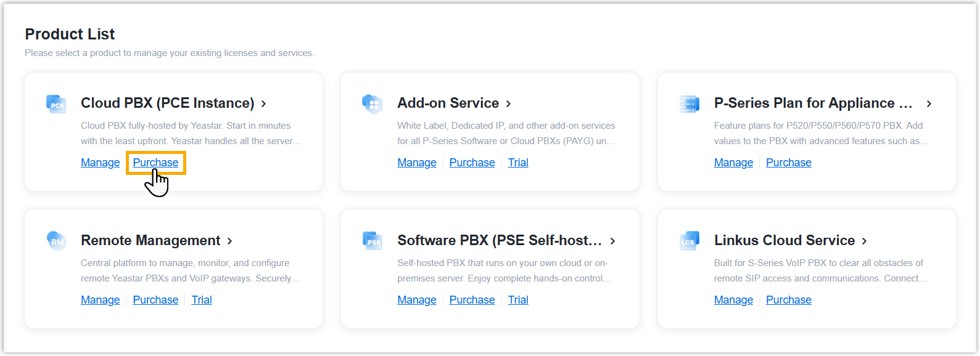Click Purchase under Cloud PBX (PCE Instance)
The width and height of the screenshot is (980, 356).
(x=155, y=163)
